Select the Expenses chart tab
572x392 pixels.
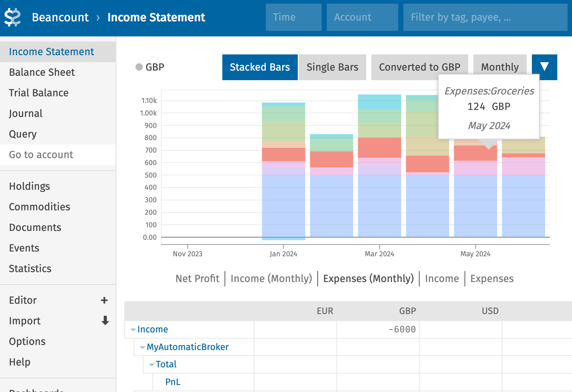[x=492, y=279]
